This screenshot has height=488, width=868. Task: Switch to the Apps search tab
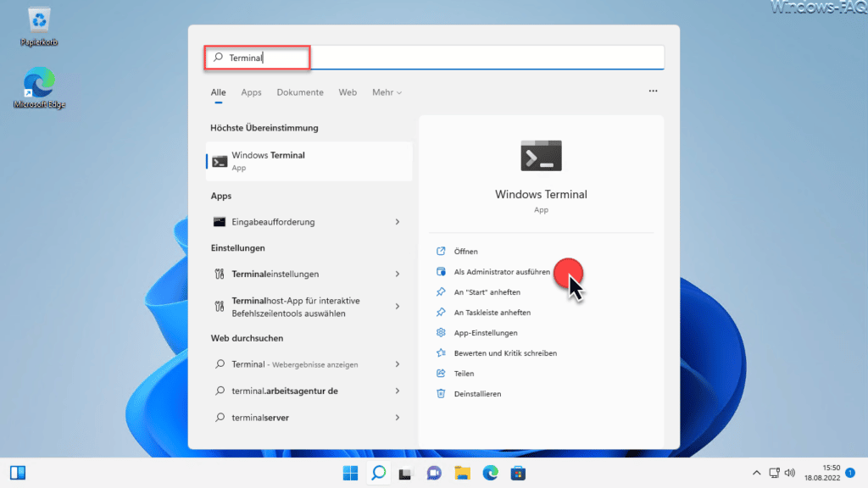click(x=251, y=92)
